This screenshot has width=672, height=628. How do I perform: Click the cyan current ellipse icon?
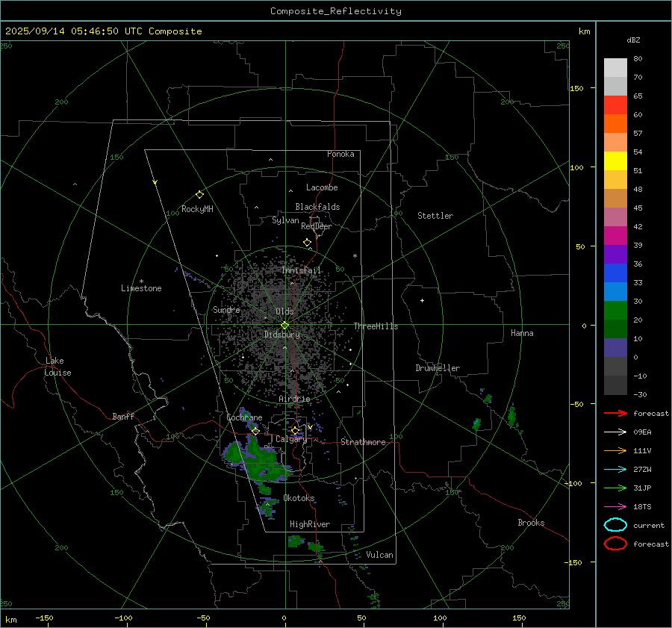615,525
